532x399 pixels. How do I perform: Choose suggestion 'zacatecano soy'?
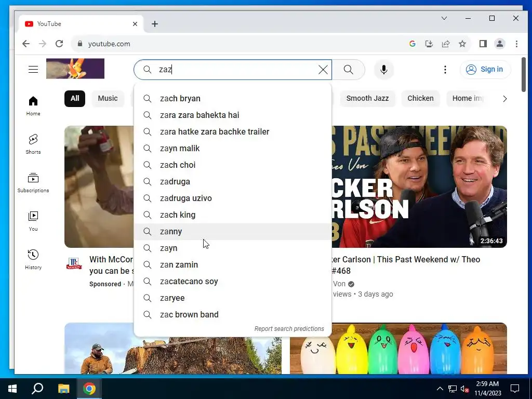(x=233, y=281)
